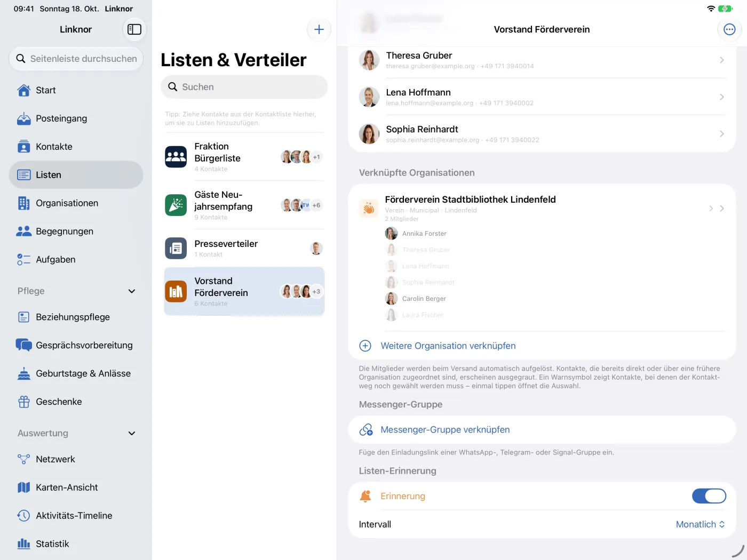This screenshot has width=747, height=560.
Task: Focus the Seitenleiste durchsuchen search field
Action: tap(76, 59)
